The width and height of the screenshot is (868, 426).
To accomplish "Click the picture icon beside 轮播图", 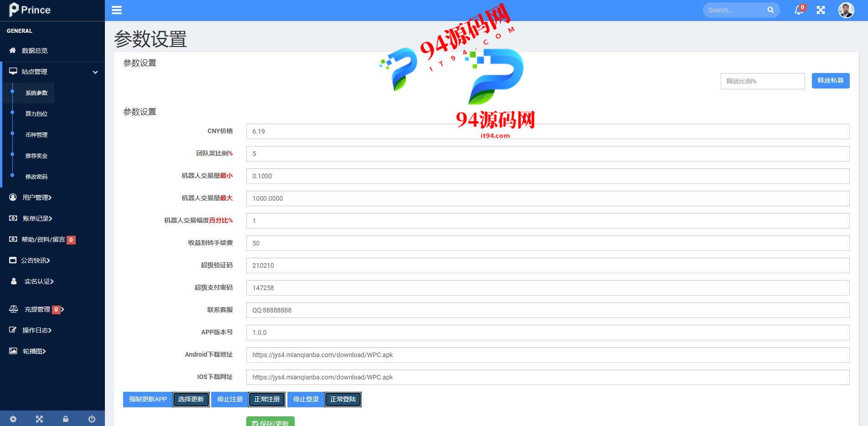I will tap(13, 351).
